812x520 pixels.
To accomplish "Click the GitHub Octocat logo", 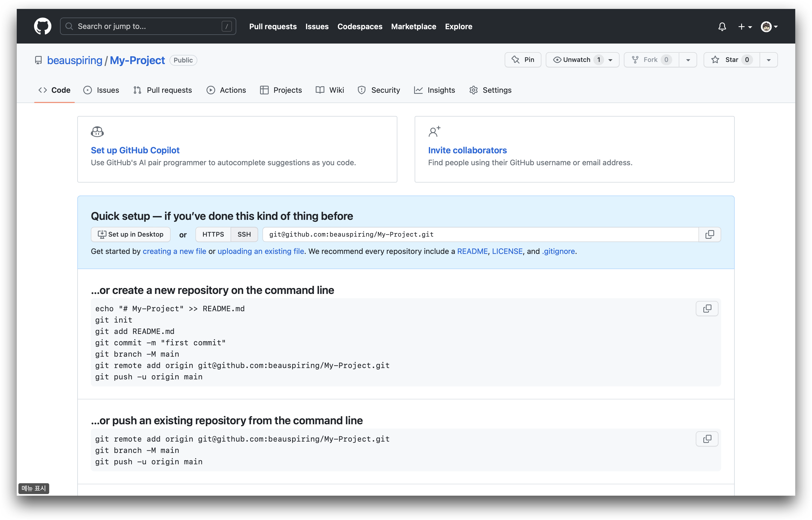I will (x=42, y=26).
